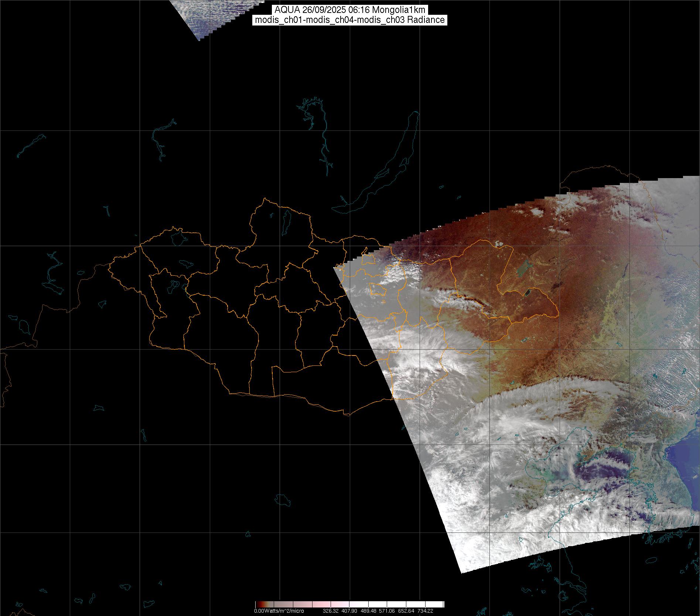Select the 489.48 colorbar value

click(368, 611)
